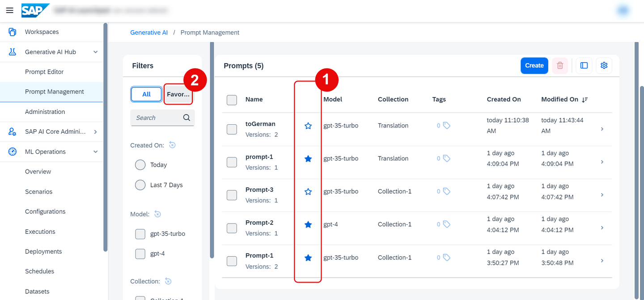
Task: Check the gpt-35-turbo model filter
Action: tap(140, 234)
